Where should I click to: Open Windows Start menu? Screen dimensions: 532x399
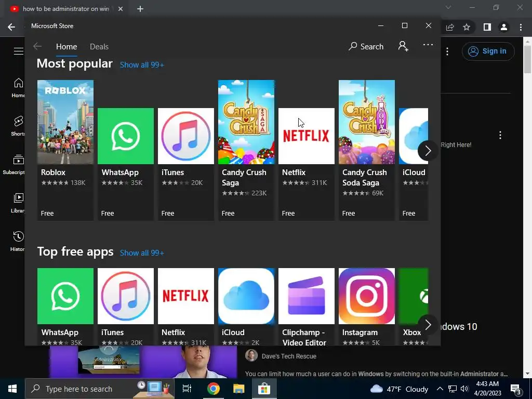point(12,389)
